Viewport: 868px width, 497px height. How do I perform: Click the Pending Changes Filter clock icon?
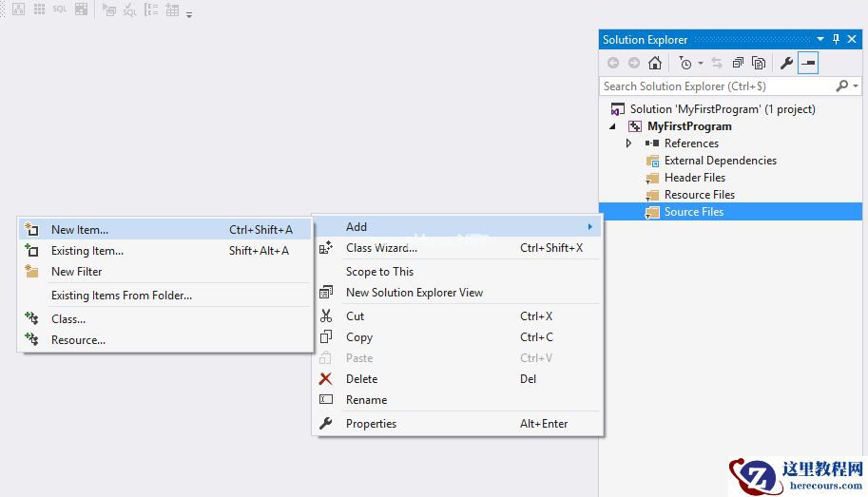click(x=685, y=63)
